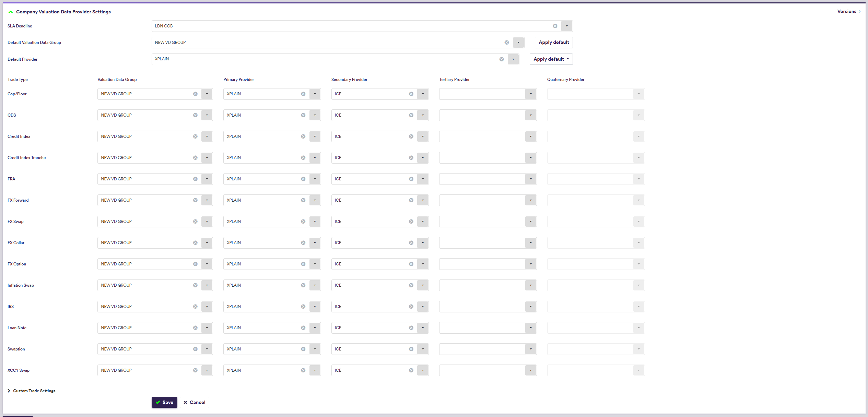Clear the Default Provider XPLAIN value

point(501,59)
